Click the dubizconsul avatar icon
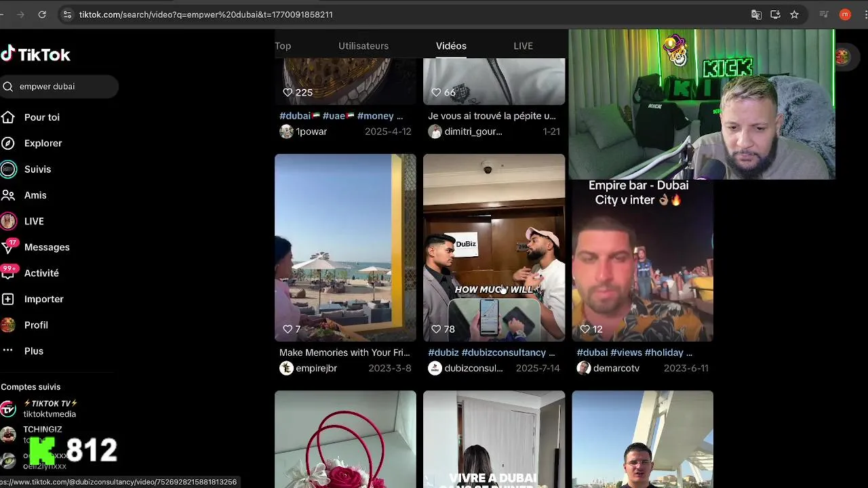This screenshot has width=868, height=488. click(435, 368)
